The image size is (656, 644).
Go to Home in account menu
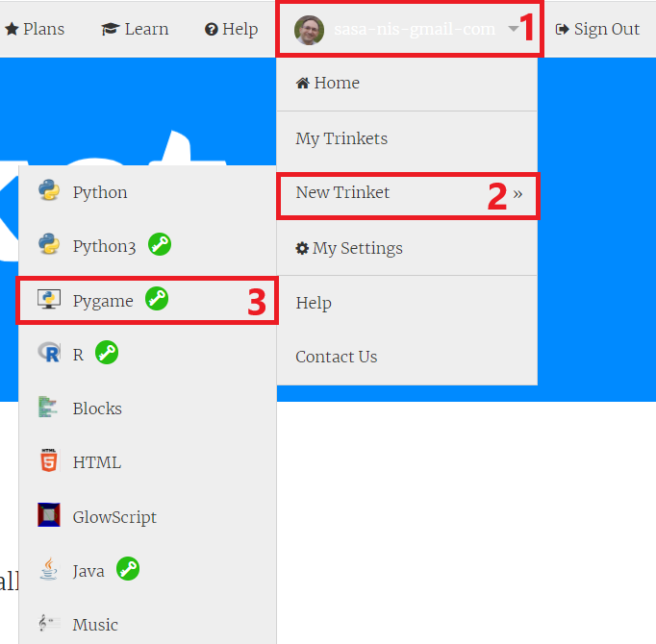[x=407, y=84]
